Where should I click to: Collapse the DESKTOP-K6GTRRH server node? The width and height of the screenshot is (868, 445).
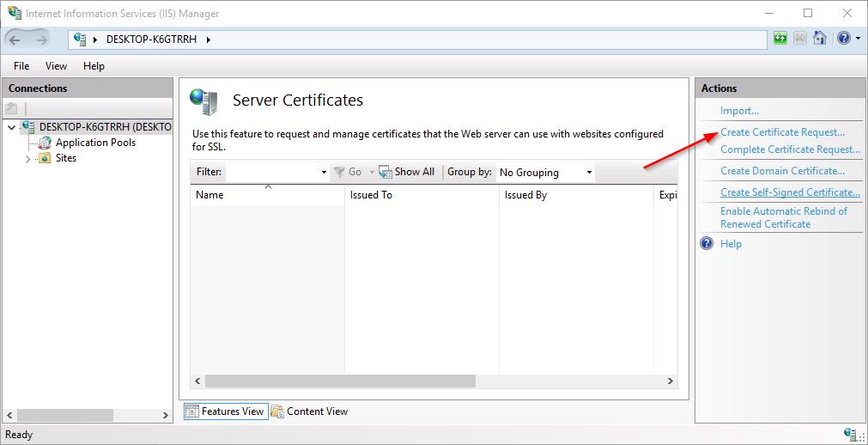pyautogui.click(x=11, y=127)
